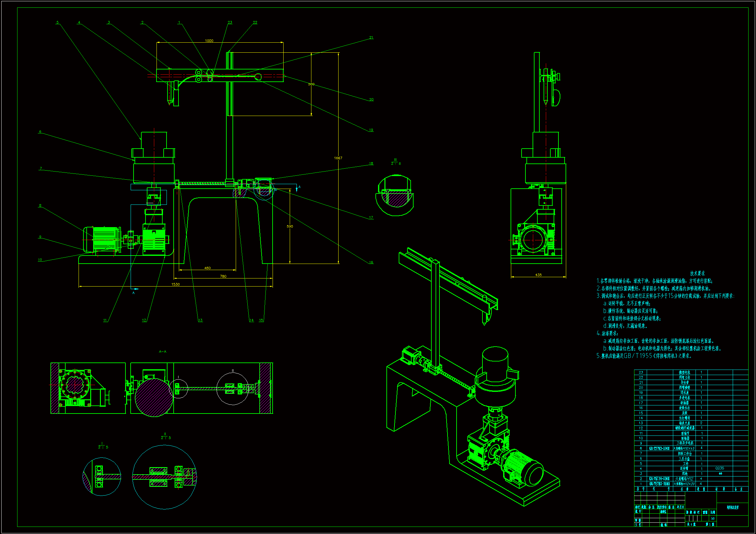Click part callout number 21

pos(371,37)
